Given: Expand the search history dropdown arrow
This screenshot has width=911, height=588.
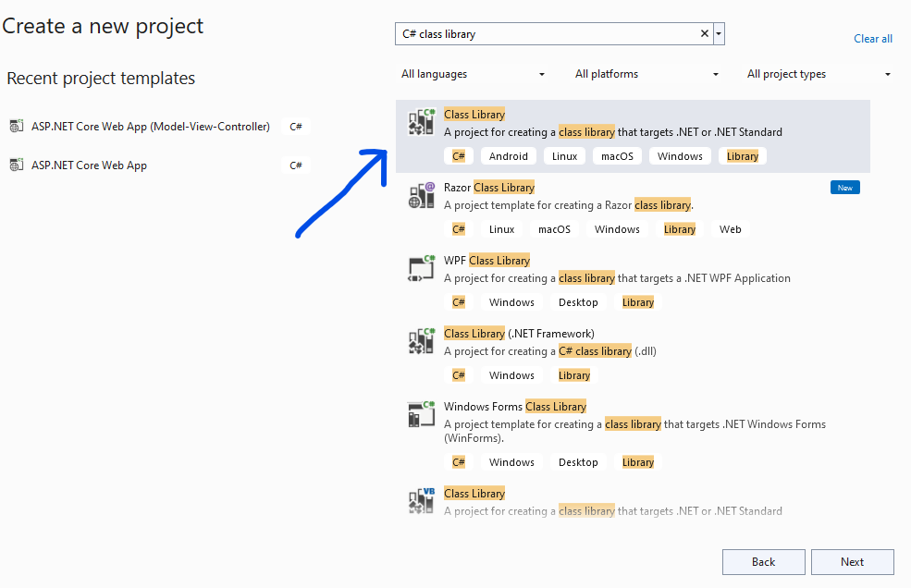Looking at the screenshot, I should 719,34.
